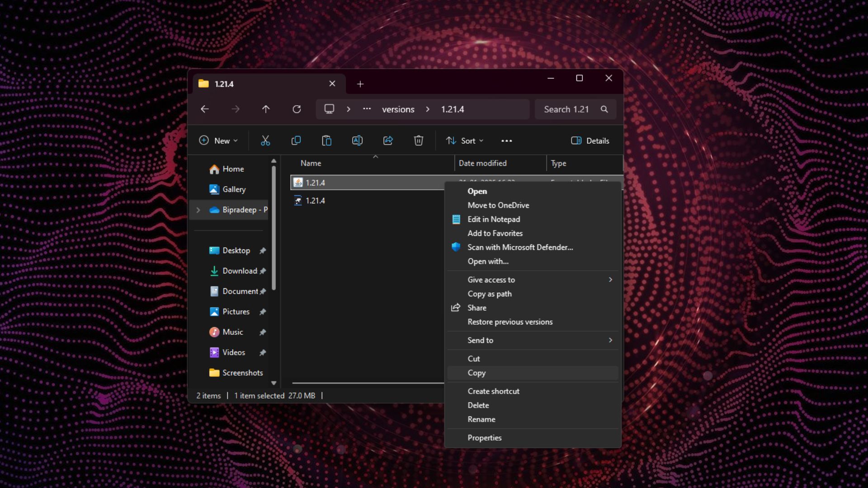This screenshot has height=488, width=868.
Task: Open Properties from the context menu
Action: (484, 438)
